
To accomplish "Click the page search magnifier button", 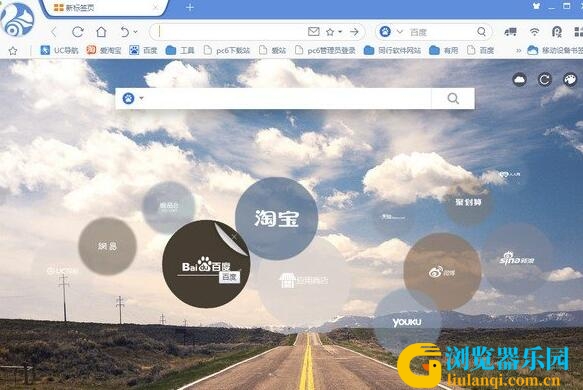I will 453,99.
